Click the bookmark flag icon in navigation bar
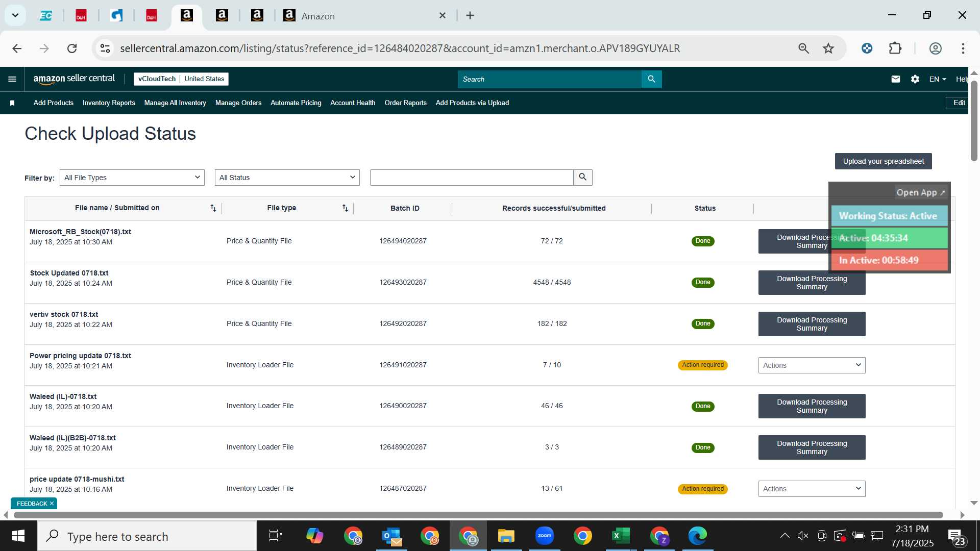 (x=12, y=103)
